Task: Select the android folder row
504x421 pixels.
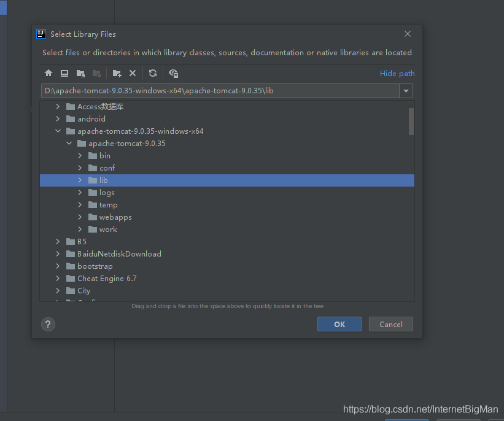Action: coord(227,118)
